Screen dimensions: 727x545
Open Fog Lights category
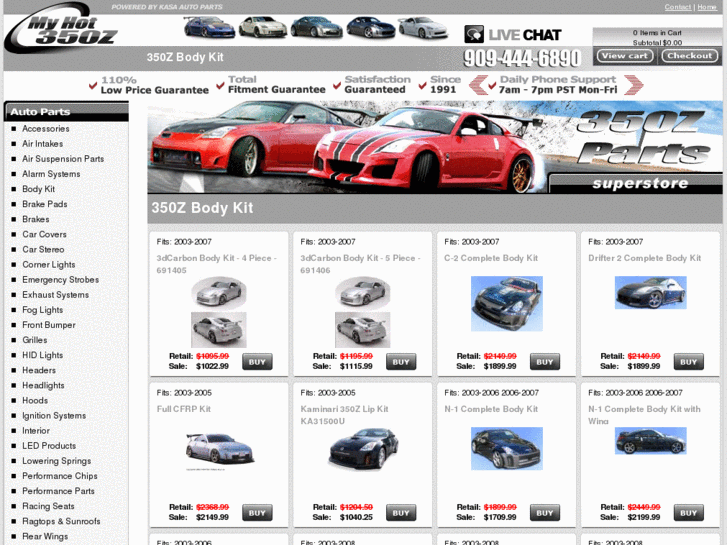[43, 310]
